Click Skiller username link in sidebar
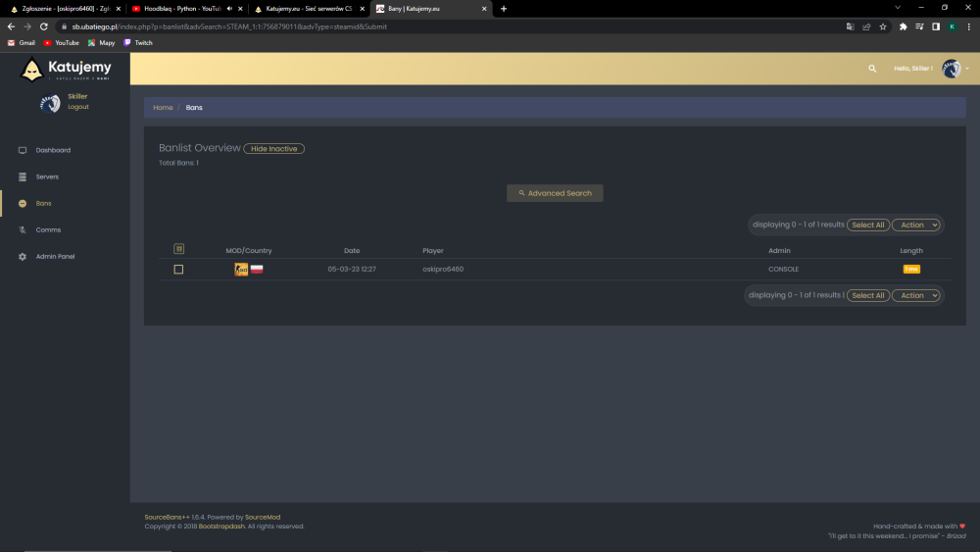 point(77,96)
